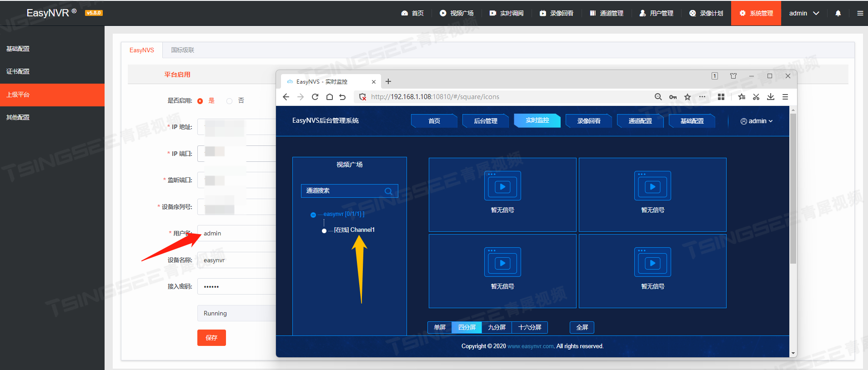This screenshot has height=370, width=868.
Task: Switch layout to 十六分屏
Action: [530, 327]
